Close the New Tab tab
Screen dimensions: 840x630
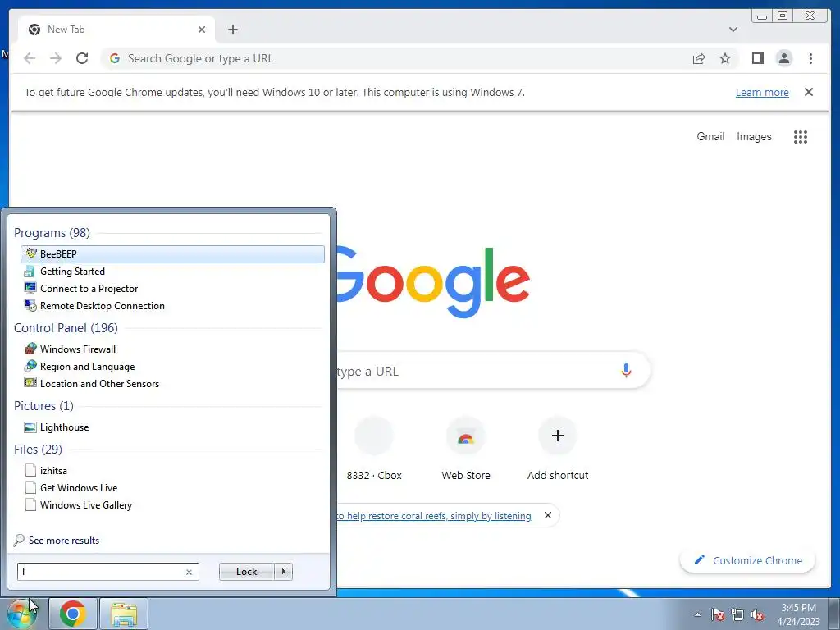(x=202, y=30)
